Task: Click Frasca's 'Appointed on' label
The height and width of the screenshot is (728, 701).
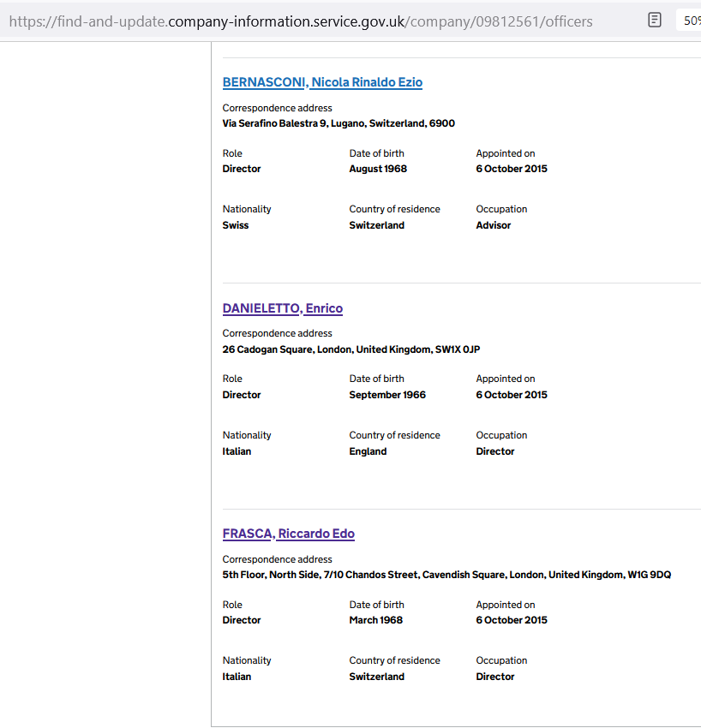Action: click(506, 605)
